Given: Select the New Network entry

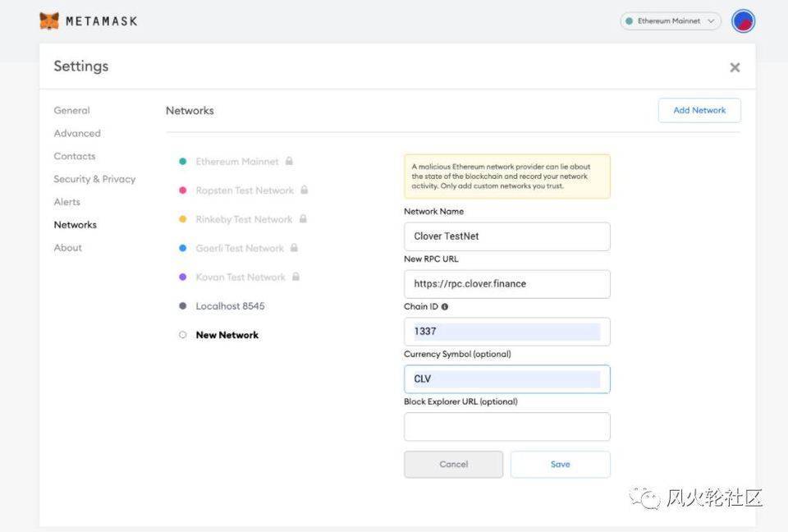Looking at the screenshot, I should pos(227,335).
